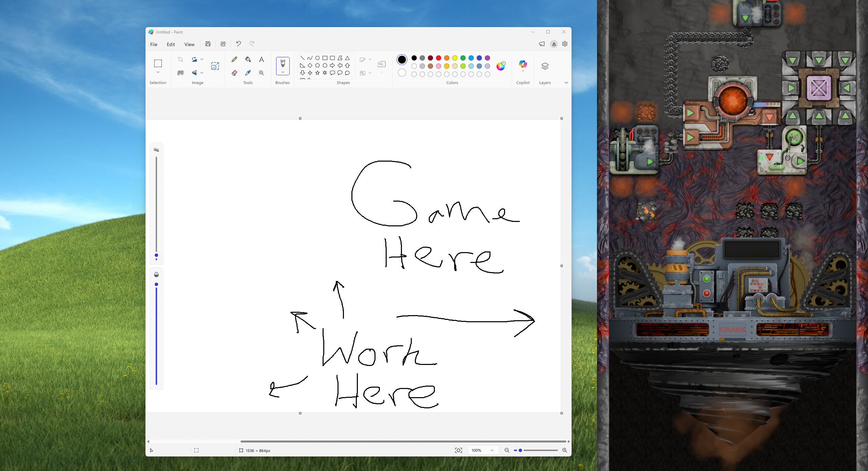Expand the Rotate options dropdown
Image resolution: width=868 pixels, height=471 pixels.
(202, 59)
